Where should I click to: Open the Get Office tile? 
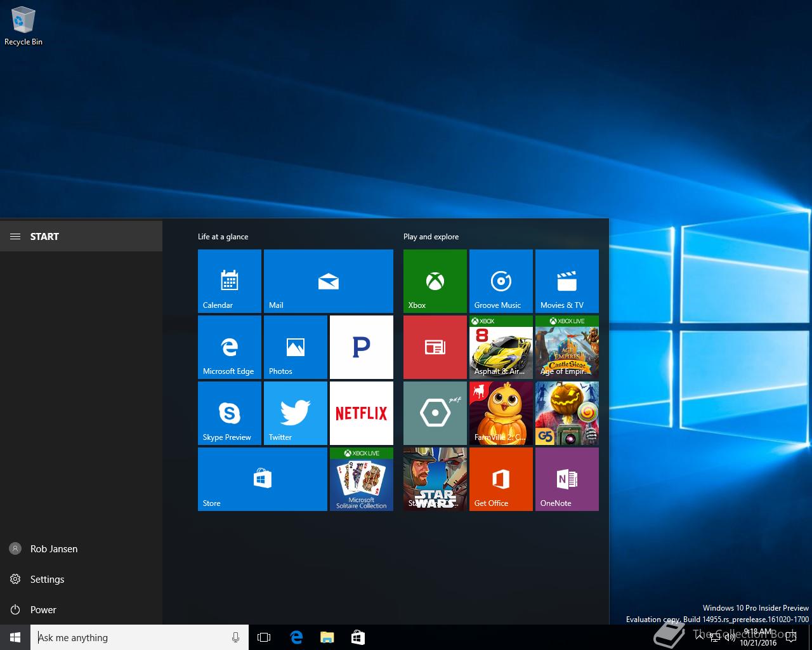501,479
